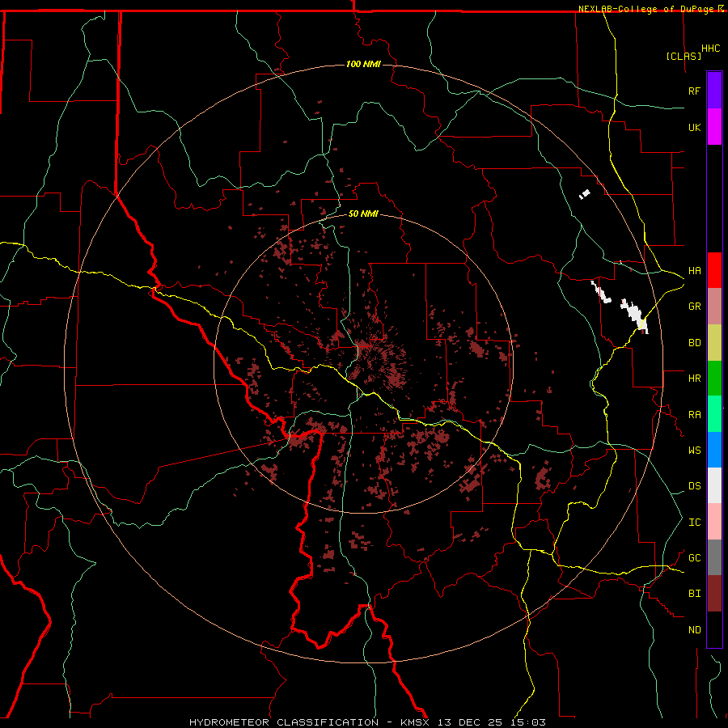Click the RA mint legend swatch

(714, 414)
